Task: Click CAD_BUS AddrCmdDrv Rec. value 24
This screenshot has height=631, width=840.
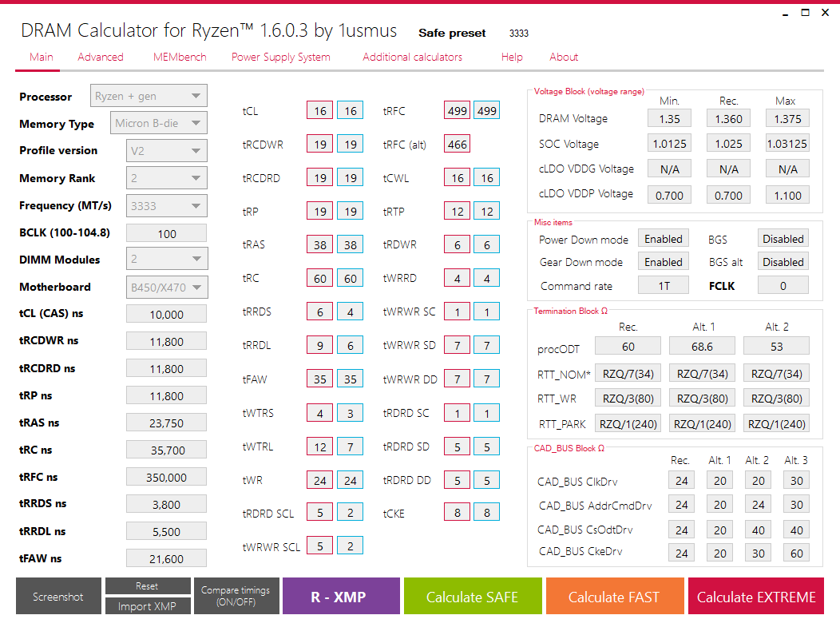Action: tap(681, 505)
